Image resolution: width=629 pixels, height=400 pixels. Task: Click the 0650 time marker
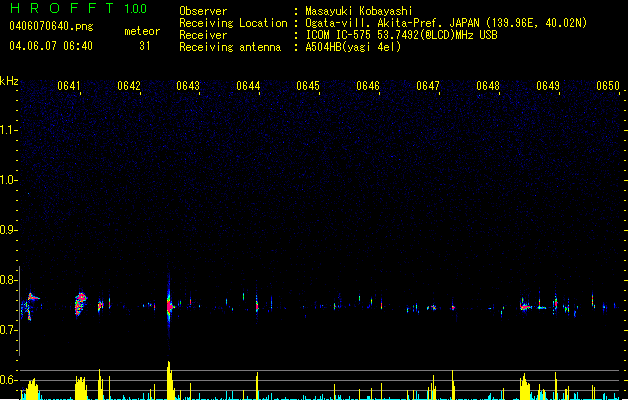click(608, 86)
